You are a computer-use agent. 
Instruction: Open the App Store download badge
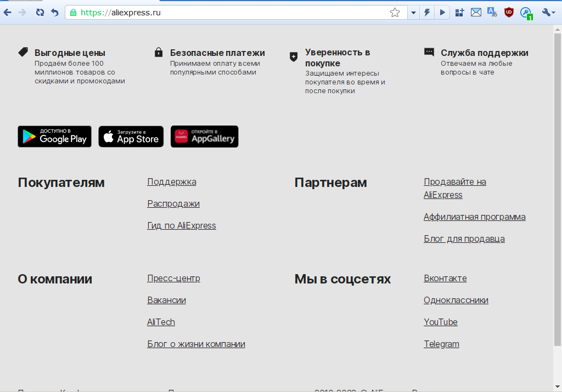coord(131,137)
